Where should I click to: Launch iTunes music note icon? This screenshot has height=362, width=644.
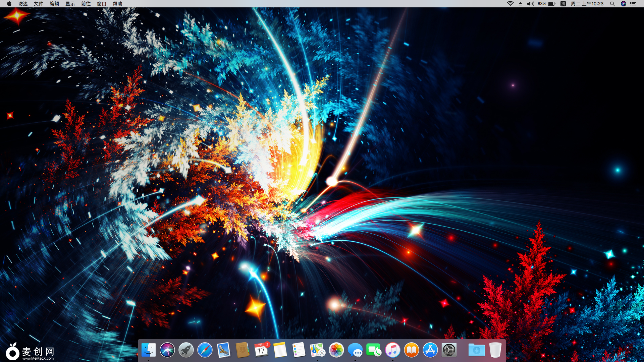pos(392,350)
